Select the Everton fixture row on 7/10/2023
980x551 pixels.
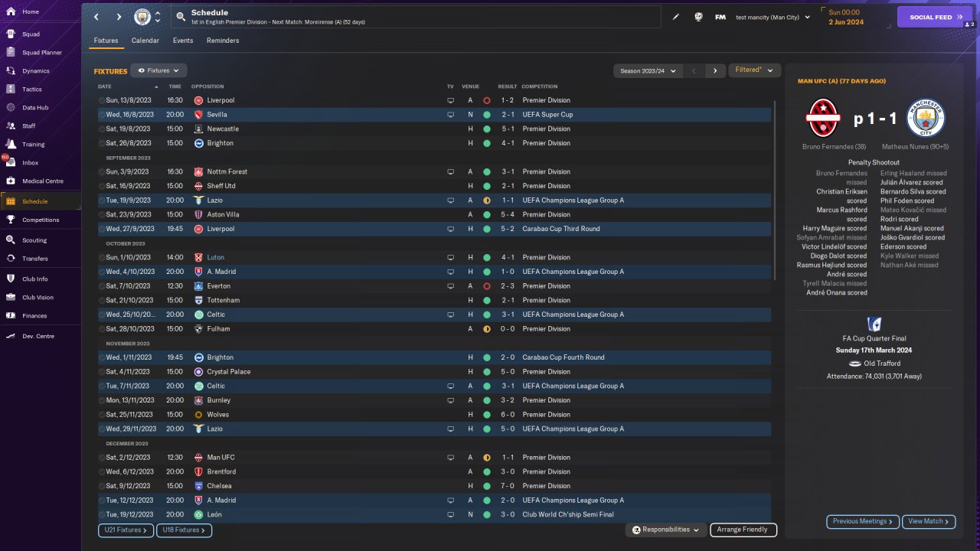[x=434, y=286]
